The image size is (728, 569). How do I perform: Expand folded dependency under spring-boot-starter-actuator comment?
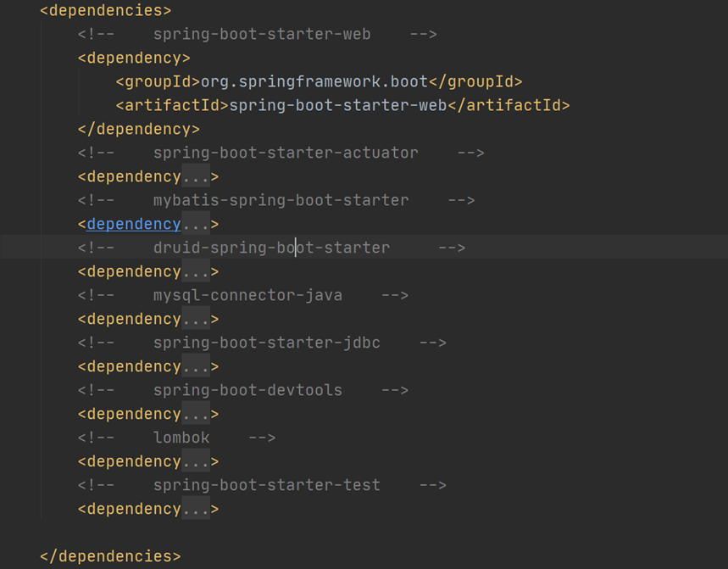196,177
